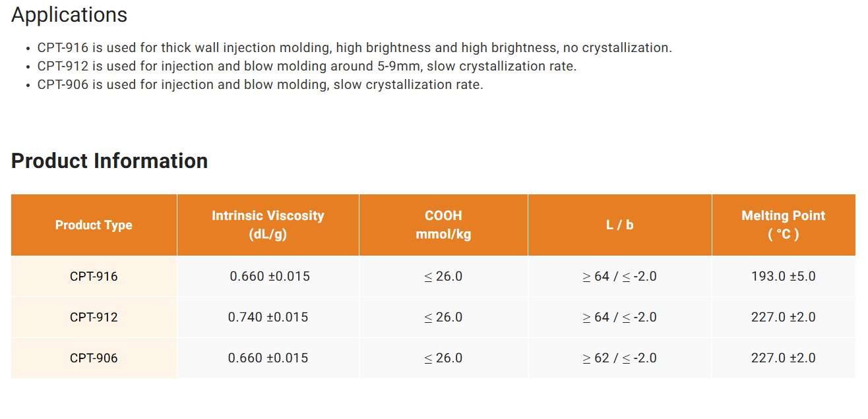Click the Product Information heading
This screenshot has width=868, height=419.
109,161
